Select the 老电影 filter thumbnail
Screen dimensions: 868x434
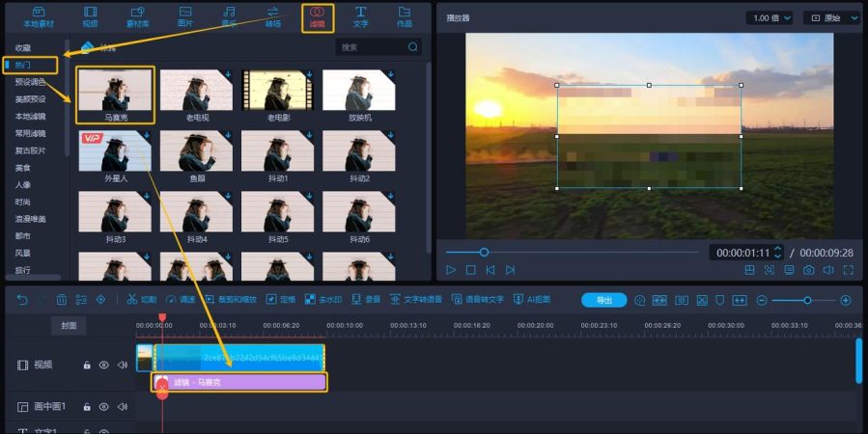[278, 95]
